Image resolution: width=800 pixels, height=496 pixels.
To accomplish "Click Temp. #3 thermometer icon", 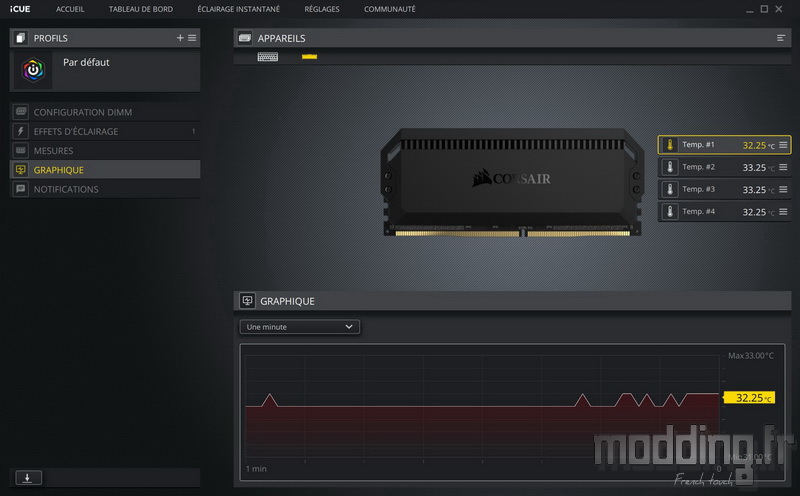I will [x=670, y=189].
